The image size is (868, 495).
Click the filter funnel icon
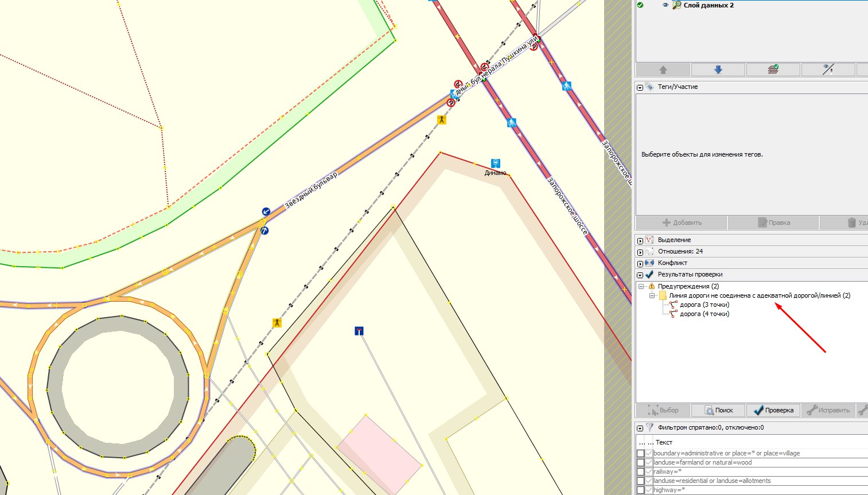[649, 427]
